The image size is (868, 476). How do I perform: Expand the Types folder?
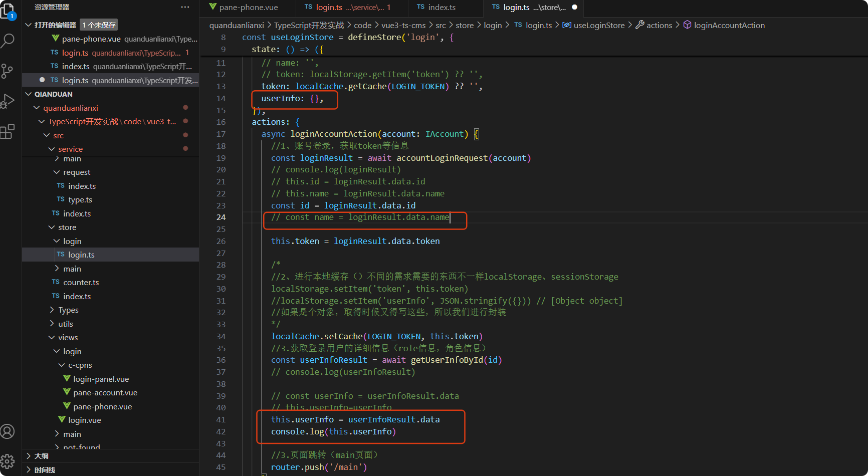52,310
